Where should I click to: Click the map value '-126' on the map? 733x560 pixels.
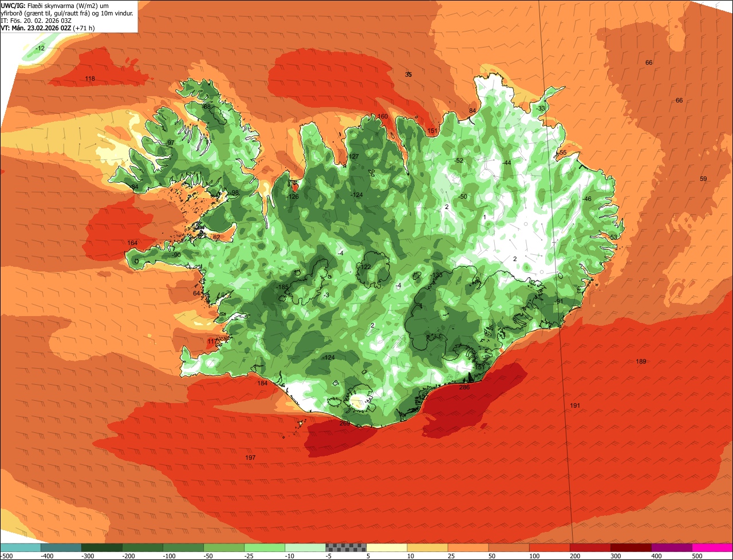pos(293,197)
